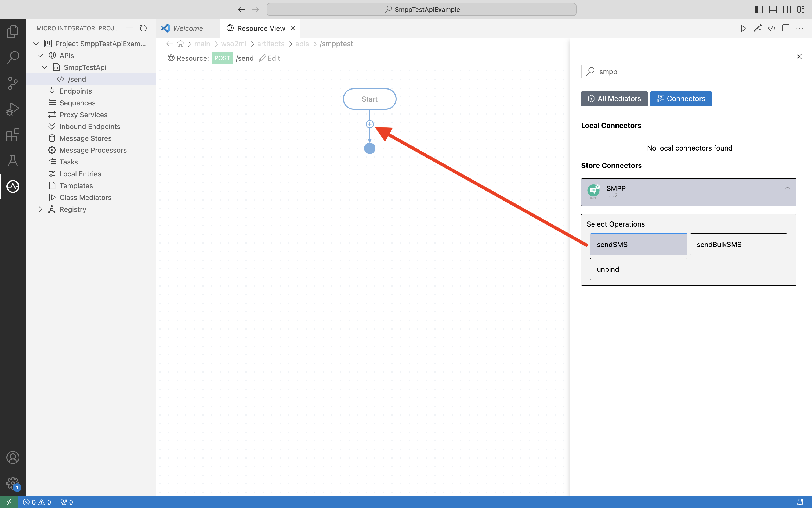Split the editor to the right
This screenshot has height=508, width=812.
[786, 28]
